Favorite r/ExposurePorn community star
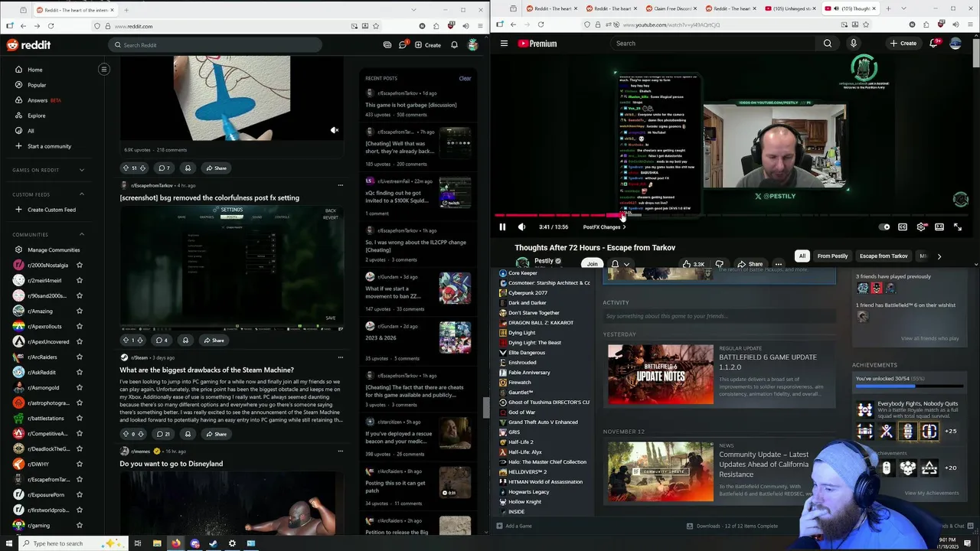This screenshot has height=551, width=980. point(79,495)
